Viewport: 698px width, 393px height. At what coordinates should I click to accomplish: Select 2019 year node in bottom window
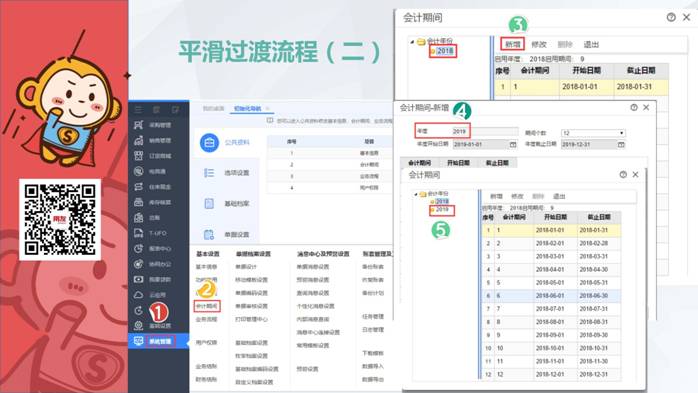[x=442, y=210]
